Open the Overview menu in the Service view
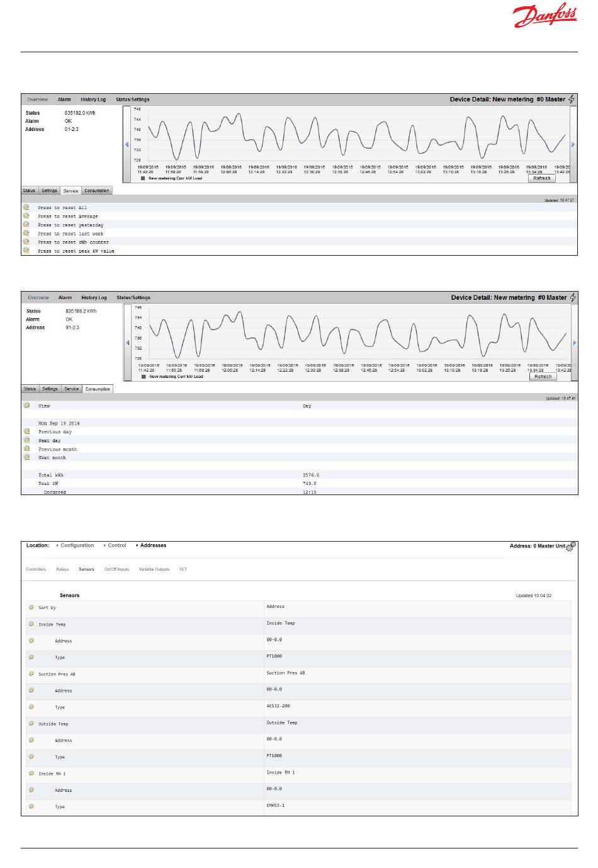 [37, 100]
